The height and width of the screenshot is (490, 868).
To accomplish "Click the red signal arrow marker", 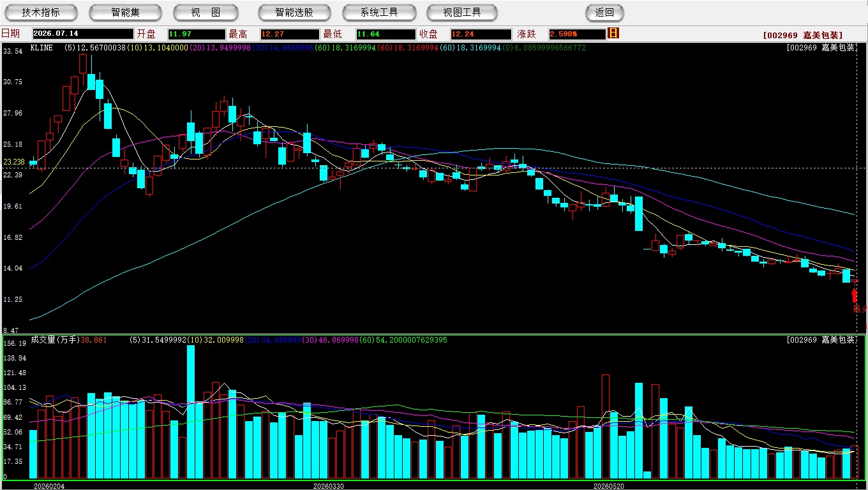I will (855, 295).
